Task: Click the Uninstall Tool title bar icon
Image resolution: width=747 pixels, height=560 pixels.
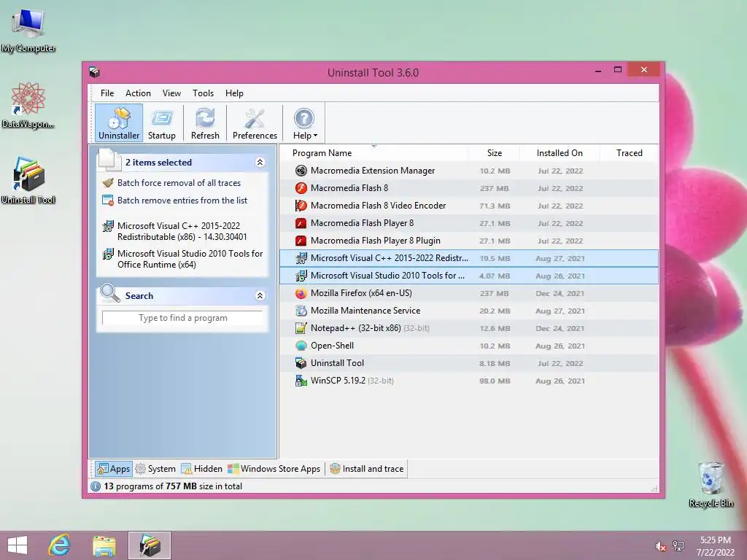Action: coord(94,72)
